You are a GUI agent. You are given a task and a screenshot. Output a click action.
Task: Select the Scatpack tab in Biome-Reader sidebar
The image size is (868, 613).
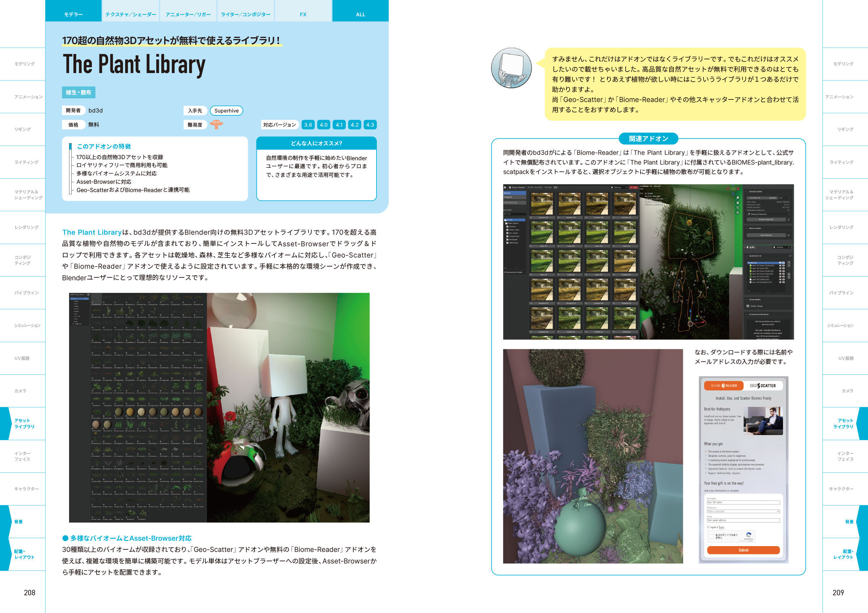pyautogui.click(x=515, y=197)
